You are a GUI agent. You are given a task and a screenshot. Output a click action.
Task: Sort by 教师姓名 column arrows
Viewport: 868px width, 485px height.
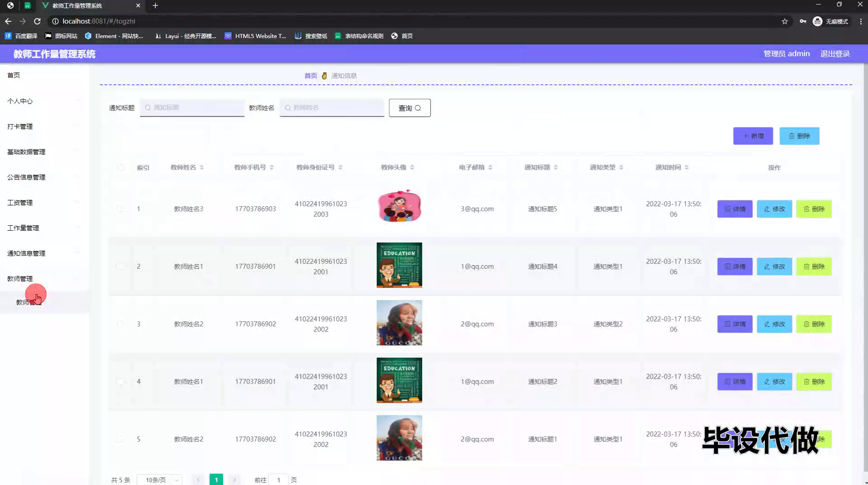click(202, 167)
